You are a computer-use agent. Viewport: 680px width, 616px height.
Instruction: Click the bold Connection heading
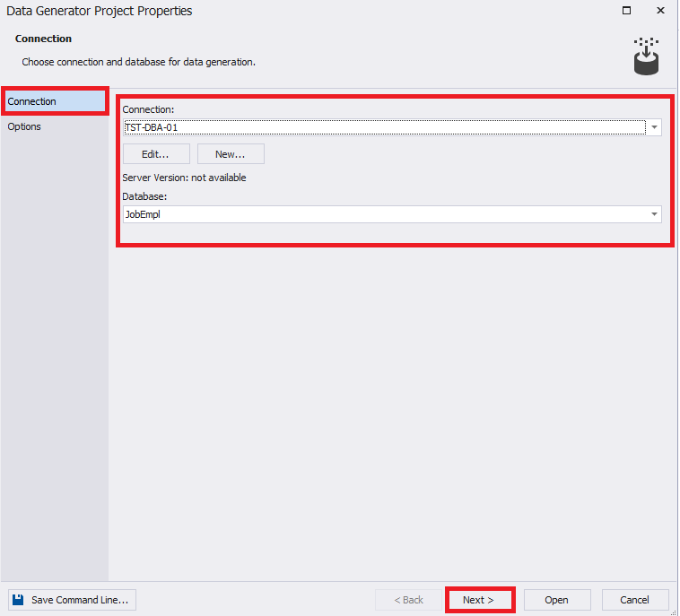point(43,39)
